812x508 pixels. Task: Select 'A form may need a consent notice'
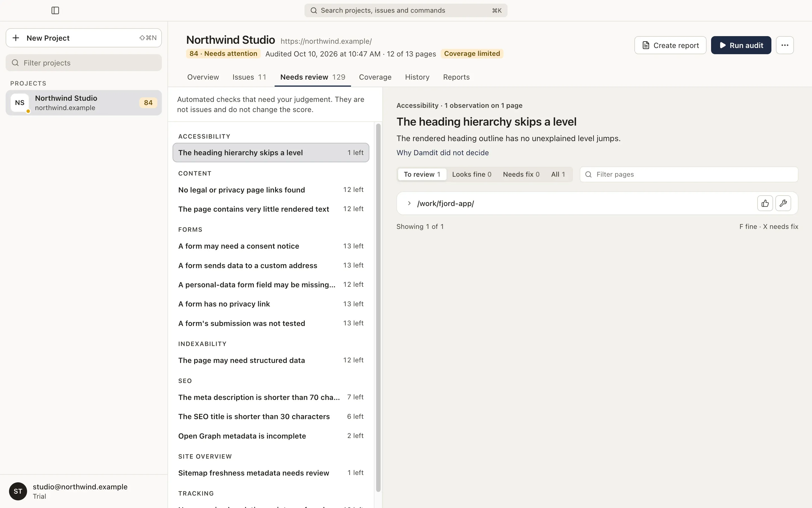pyautogui.click(x=271, y=246)
